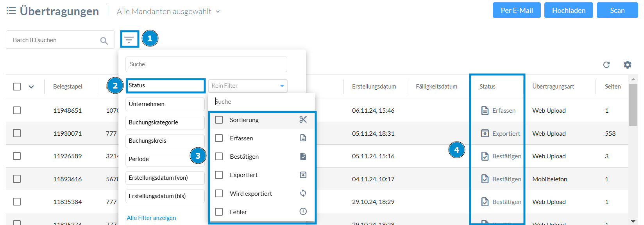Choose the Buchungskategorie filter field

pos(165,122)
